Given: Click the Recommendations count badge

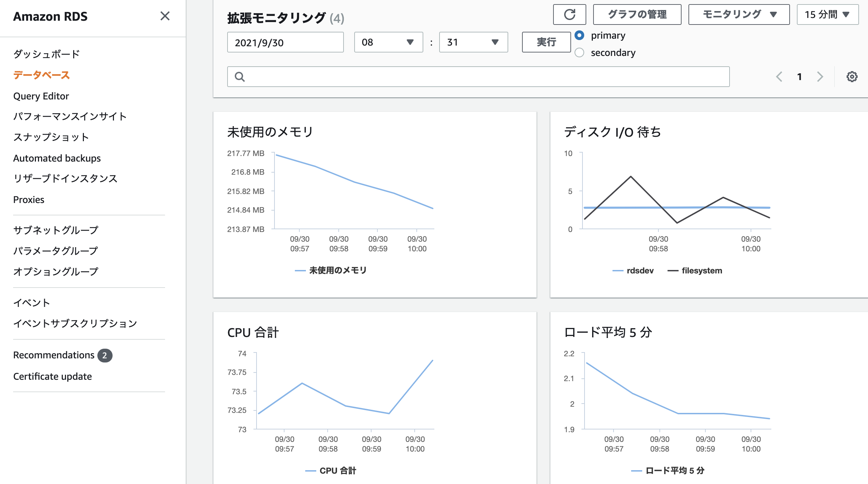Looking at the screenshot, I should [105, 355].
